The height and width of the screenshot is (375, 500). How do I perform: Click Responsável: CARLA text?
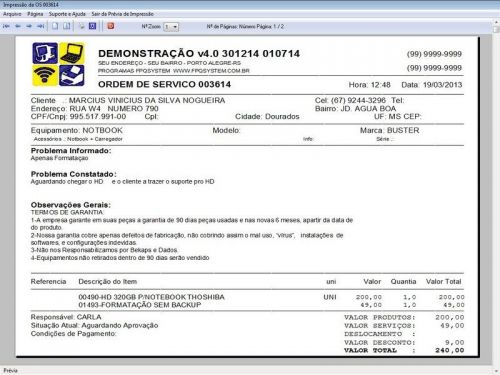point(66,317)
